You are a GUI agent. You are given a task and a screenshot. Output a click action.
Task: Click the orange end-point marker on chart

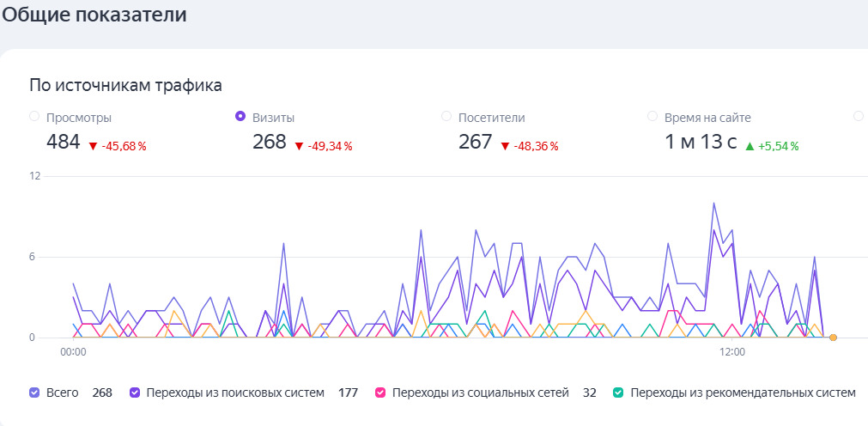[833, 338]
